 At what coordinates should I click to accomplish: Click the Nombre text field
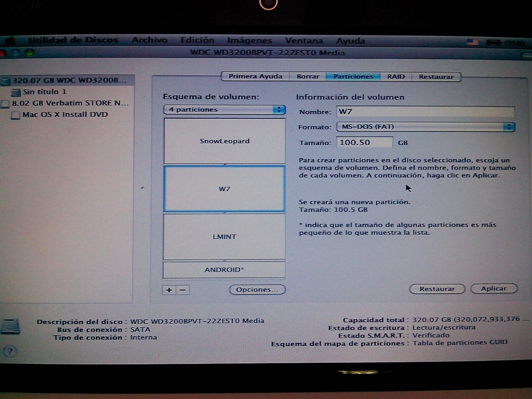coord(425,112)
